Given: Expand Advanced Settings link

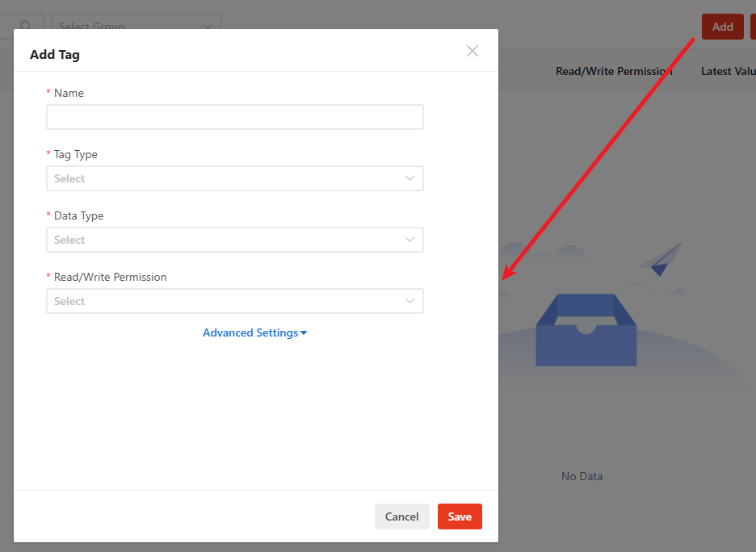Looking at the screenshot, I should click(x=250, y=332).
